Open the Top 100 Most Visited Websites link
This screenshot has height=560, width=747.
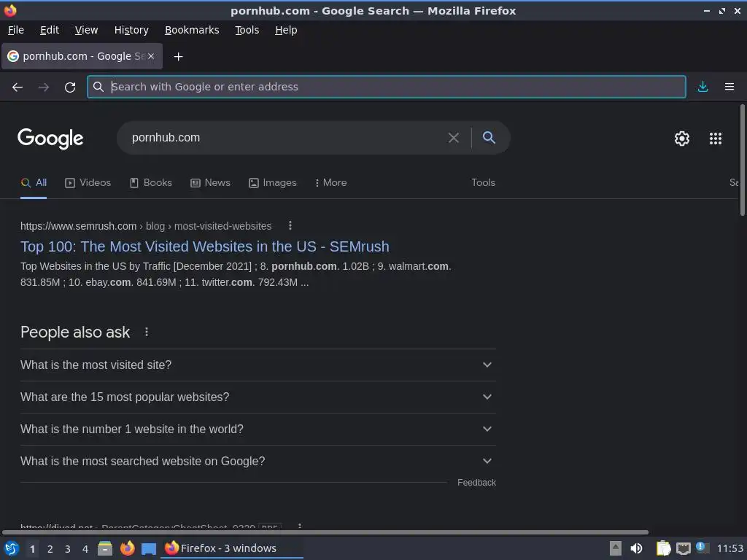point(205,246)
